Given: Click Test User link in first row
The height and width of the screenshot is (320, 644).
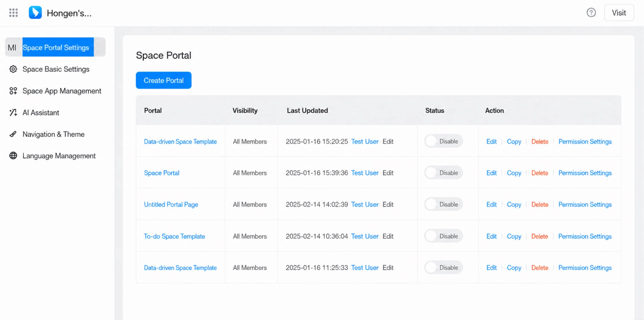Looking at the screenshot, I should (365, 141).
